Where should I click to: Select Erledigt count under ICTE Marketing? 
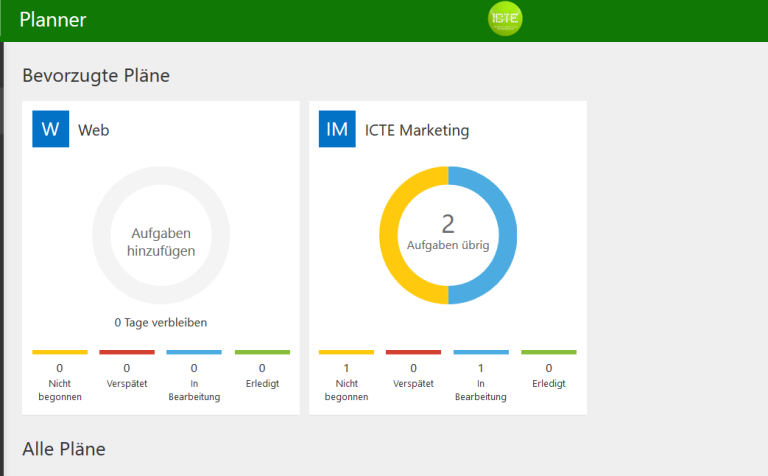pos(549,370)
